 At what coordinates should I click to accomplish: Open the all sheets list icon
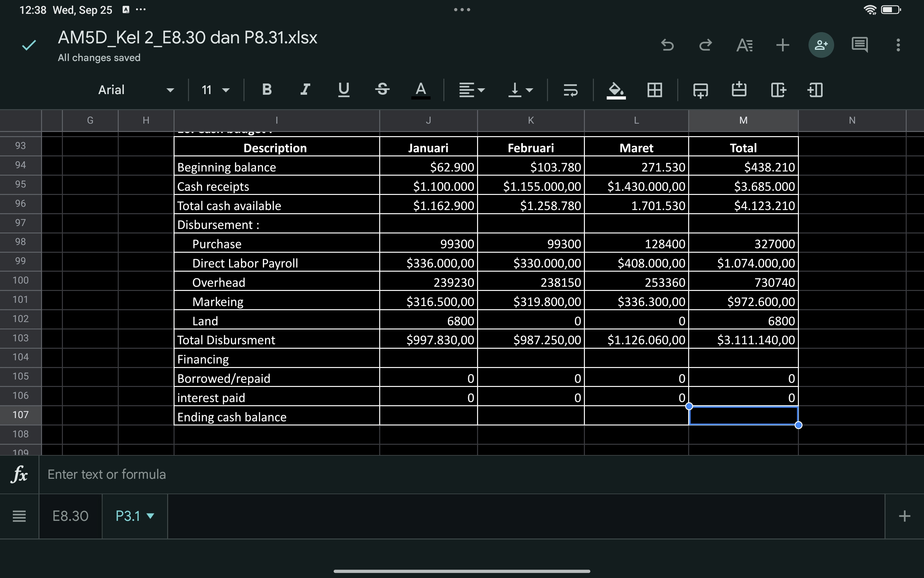click(x=19, y=516)
